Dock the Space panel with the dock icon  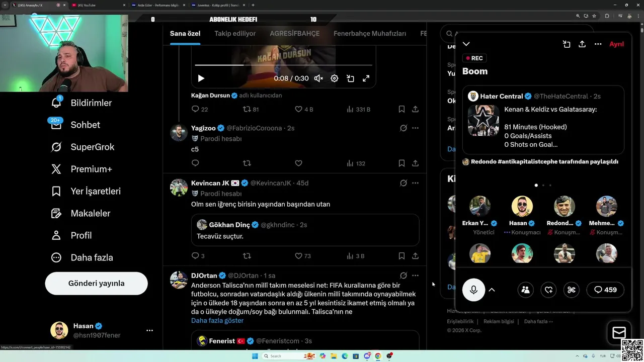[567, 44]
